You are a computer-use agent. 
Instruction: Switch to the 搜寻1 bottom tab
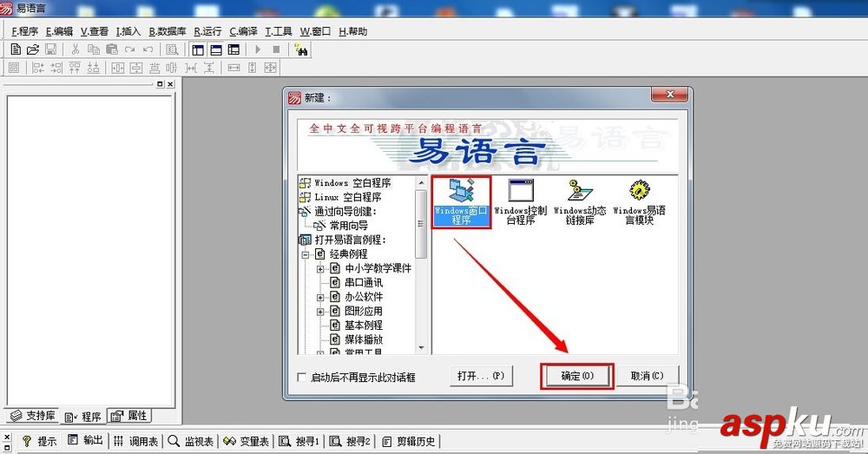click(299, 441)
